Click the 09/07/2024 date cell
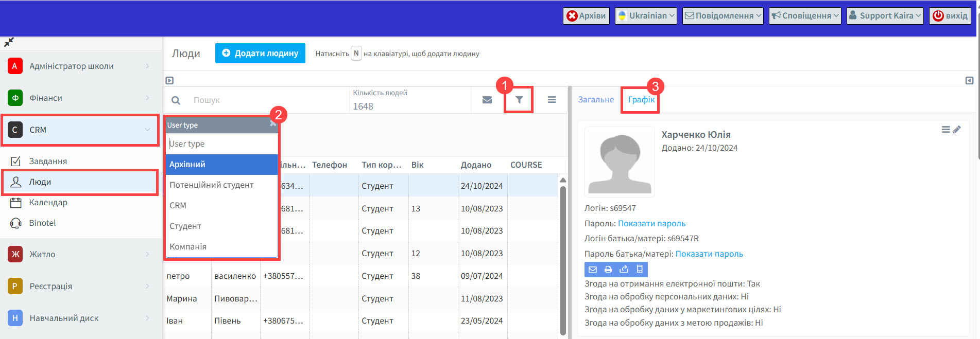 482,276
